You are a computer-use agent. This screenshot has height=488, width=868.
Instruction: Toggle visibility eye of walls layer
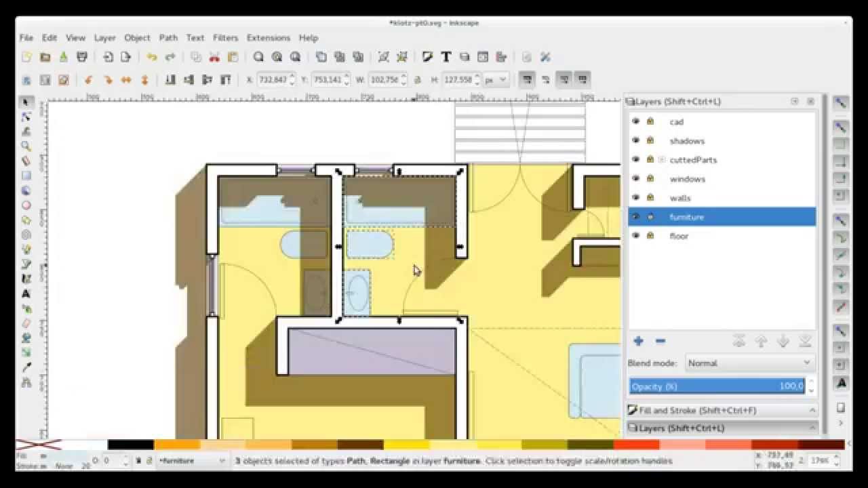[635, 197]
